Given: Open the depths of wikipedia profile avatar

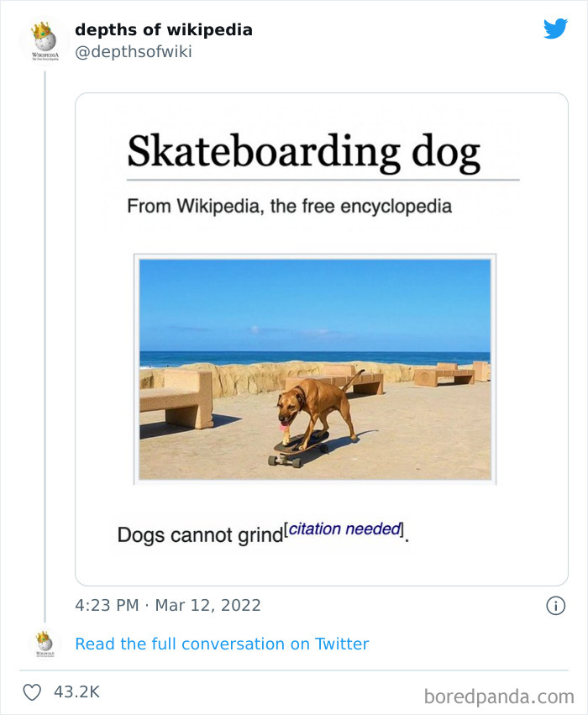Looking at the screenshot, I should click(45, 40).
